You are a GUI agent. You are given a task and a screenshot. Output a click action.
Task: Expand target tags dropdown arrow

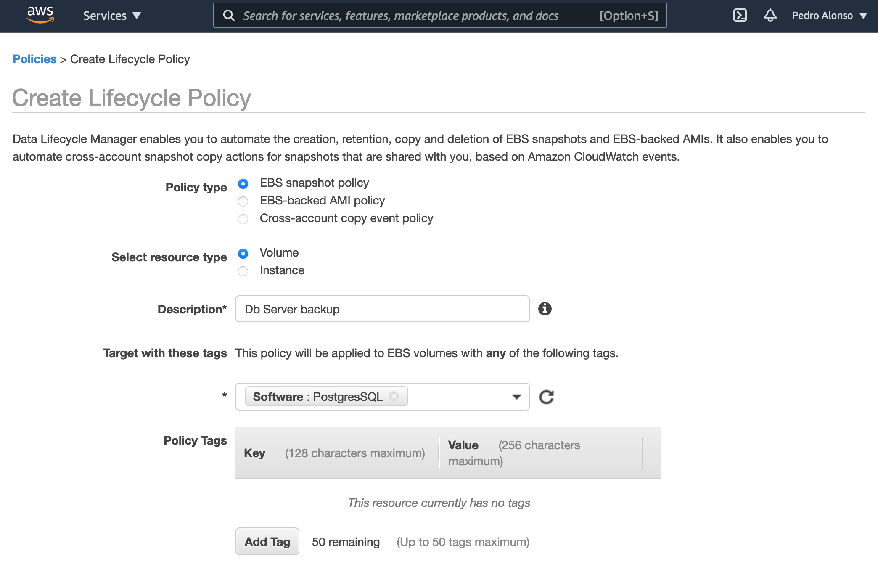516,397
